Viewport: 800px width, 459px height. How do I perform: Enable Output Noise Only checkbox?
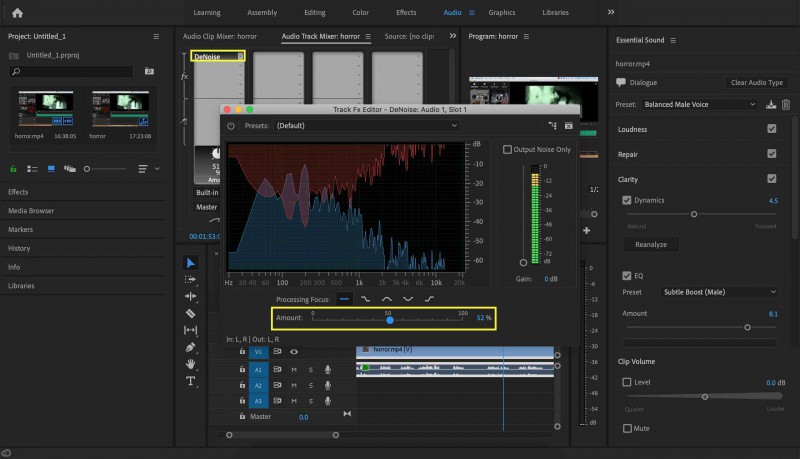click(x=507, y=149)
